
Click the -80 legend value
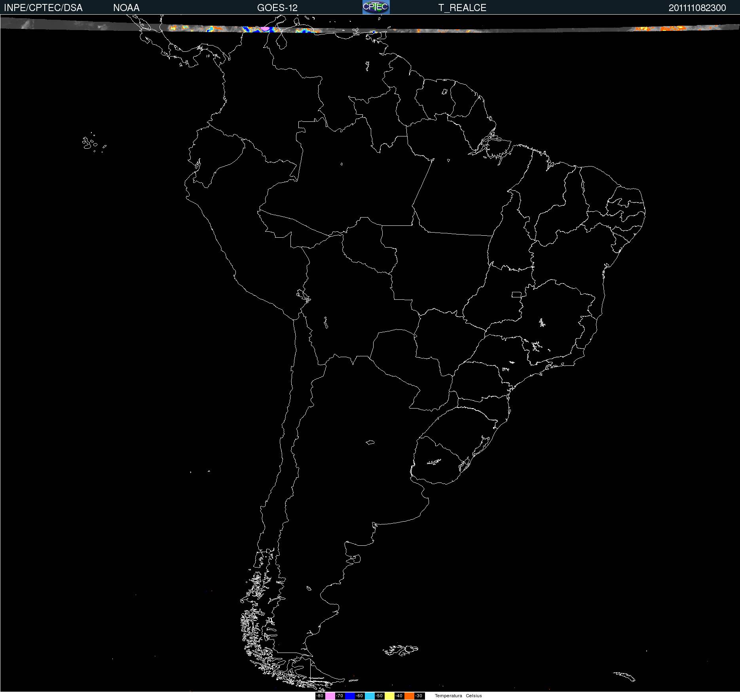click(320, 696)
